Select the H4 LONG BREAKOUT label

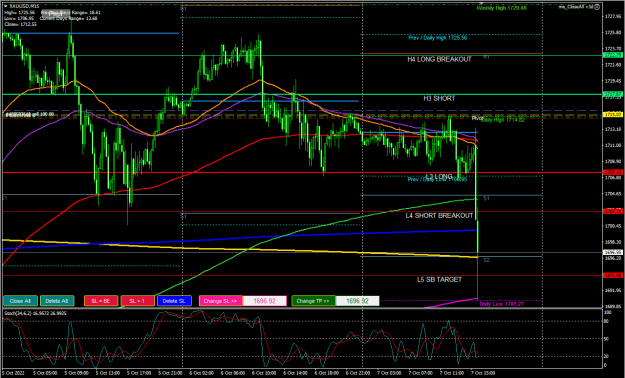pyautogui.click(x=439, y=59)
